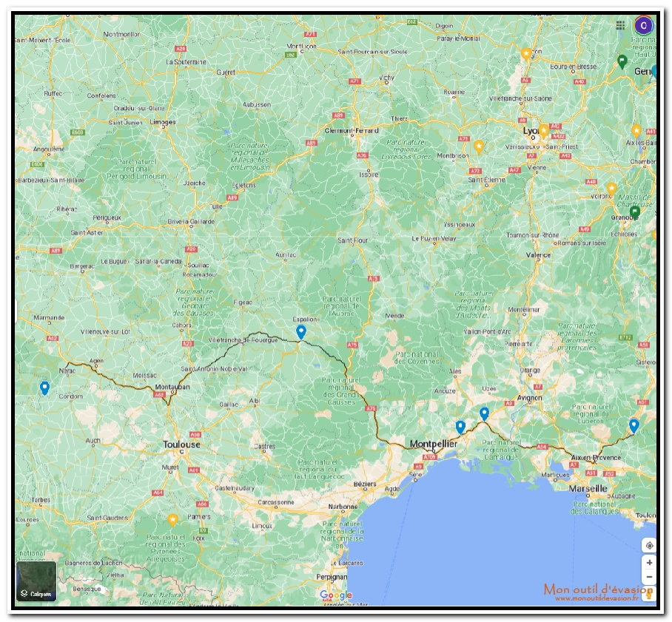Click the Brive-la-Gaillarde label
The height and width of the screenshot is (622, 672).
191,221
